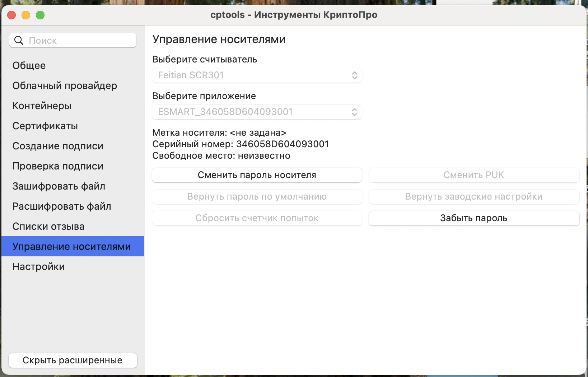Open the Feitian SCR301 reader dropdown
This screenshot has width=588, height=377.
pos(257,75)
